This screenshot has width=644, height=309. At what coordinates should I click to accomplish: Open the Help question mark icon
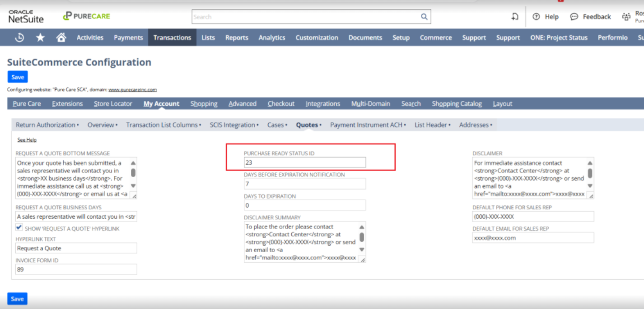coord(536,17)
